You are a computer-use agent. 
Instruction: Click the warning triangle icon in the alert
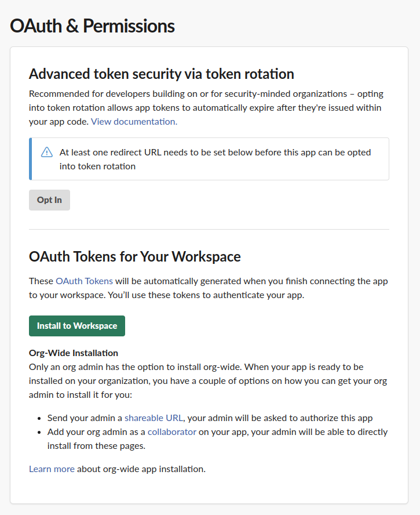(x=47, y=153)
